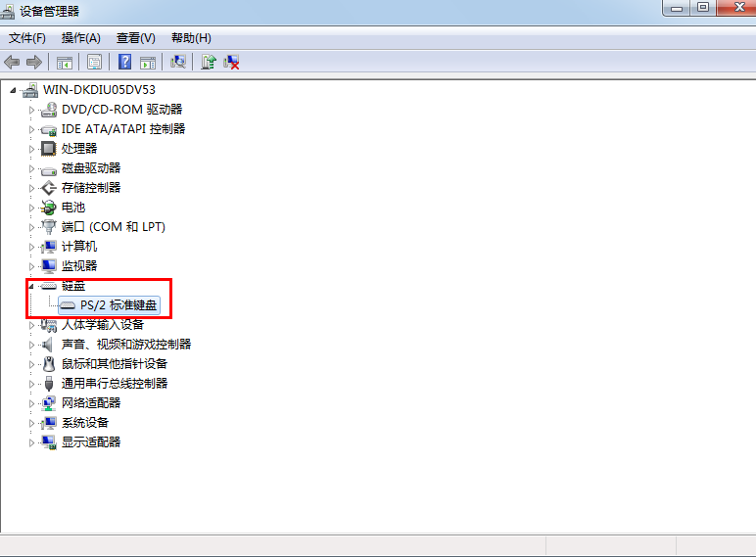Select the 计算机 category icon

click(x=49, y=247)
